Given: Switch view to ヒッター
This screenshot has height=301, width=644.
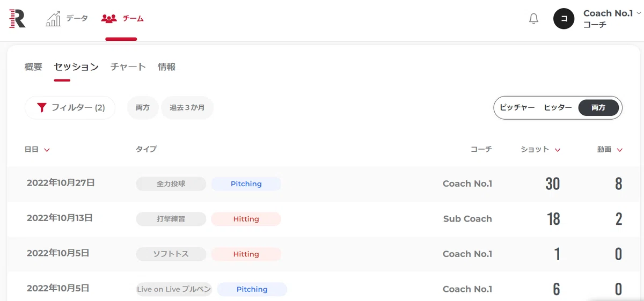Looking at the screenshot, I should (x=558, y=108).
